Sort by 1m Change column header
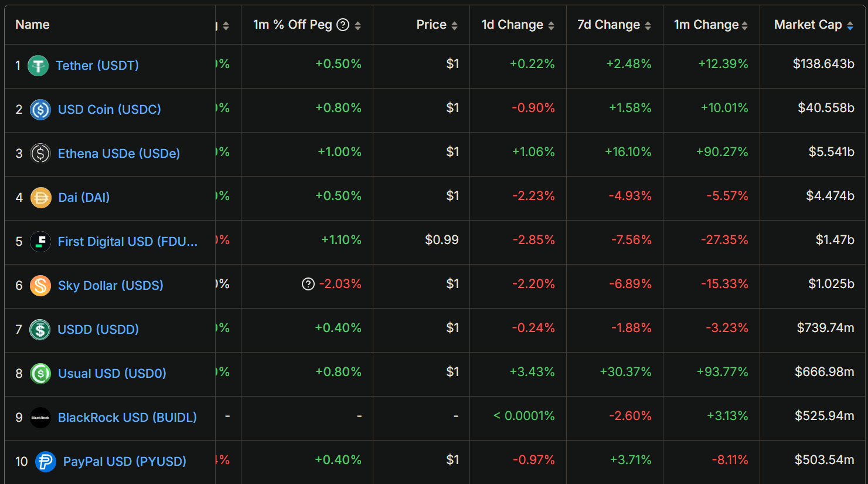This screenshot has width=868, height=484. tap(706, 25)
